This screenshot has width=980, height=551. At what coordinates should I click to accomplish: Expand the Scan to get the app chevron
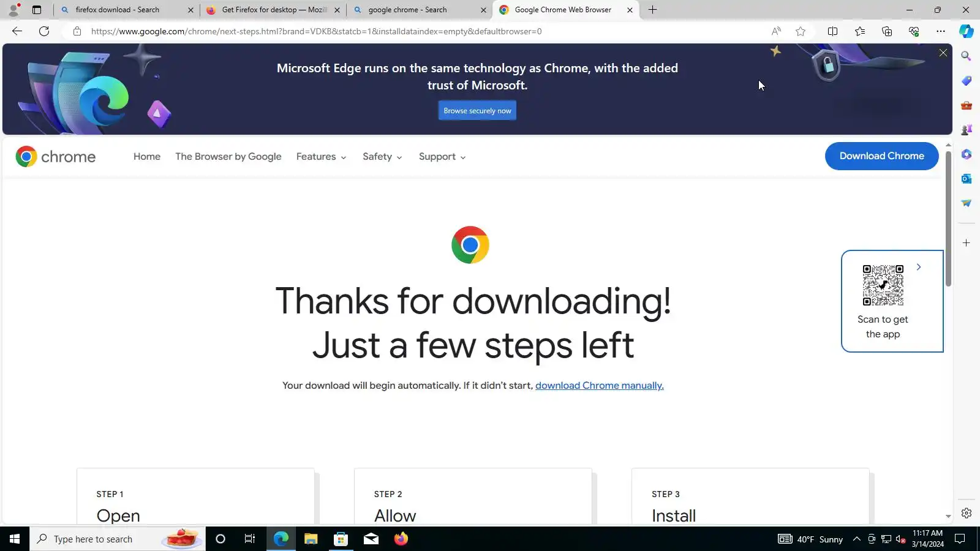(919, 267)
